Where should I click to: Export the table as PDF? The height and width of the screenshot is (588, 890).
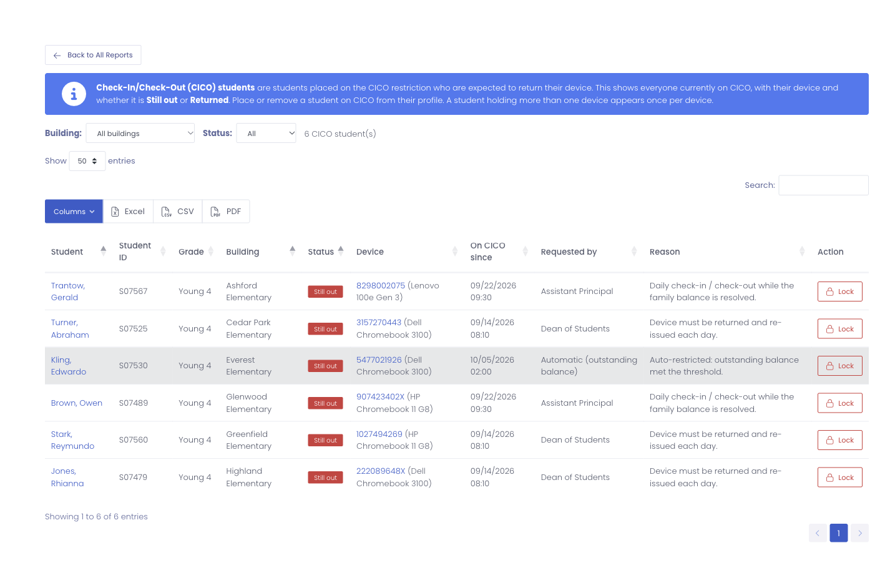(x=226, y=212)
